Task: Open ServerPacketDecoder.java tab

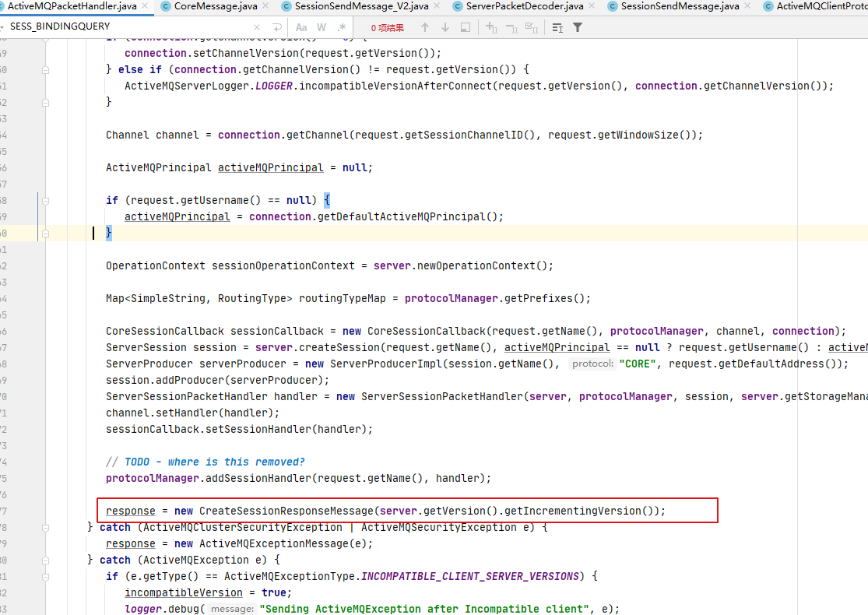Action: click(x=524, y=6)
